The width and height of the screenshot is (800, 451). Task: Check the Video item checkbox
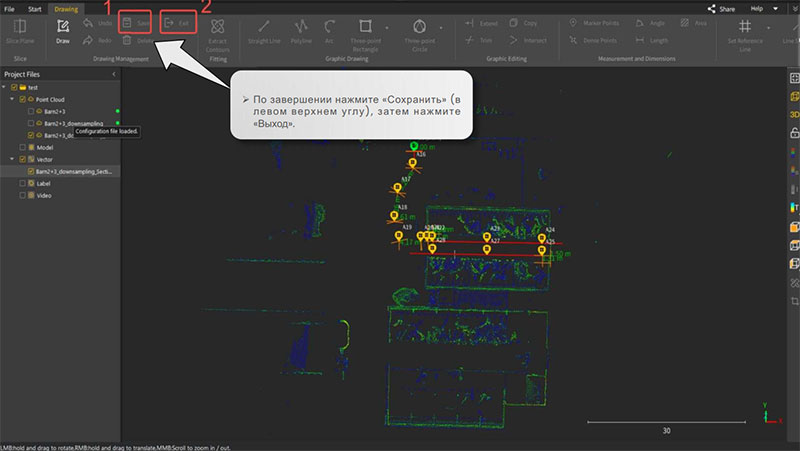pos(22,195)
